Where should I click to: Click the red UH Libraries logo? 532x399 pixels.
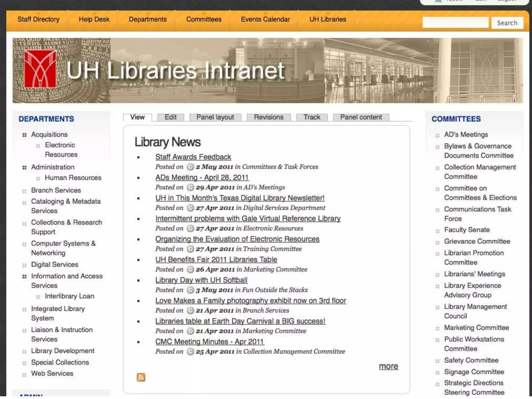pos(40,69)
